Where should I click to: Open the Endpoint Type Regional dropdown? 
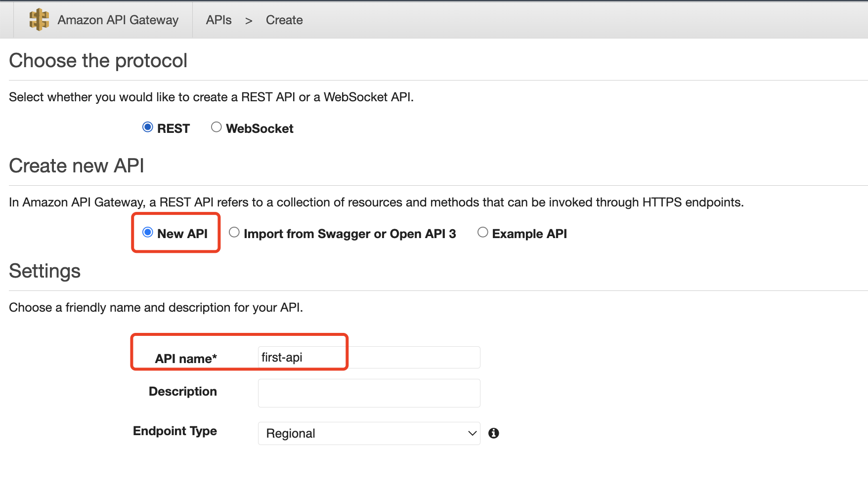tap(369, 433)
